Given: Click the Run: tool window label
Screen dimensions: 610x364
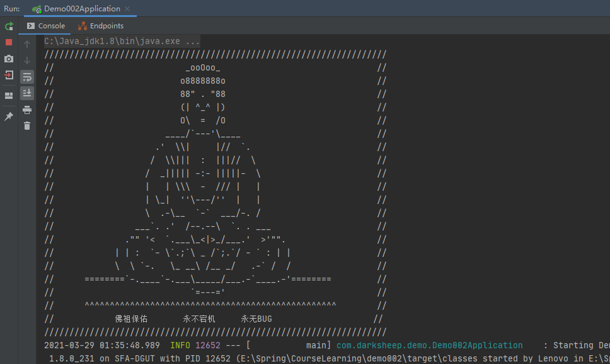Looking at the screenshot, I should [x=11, y=9].
